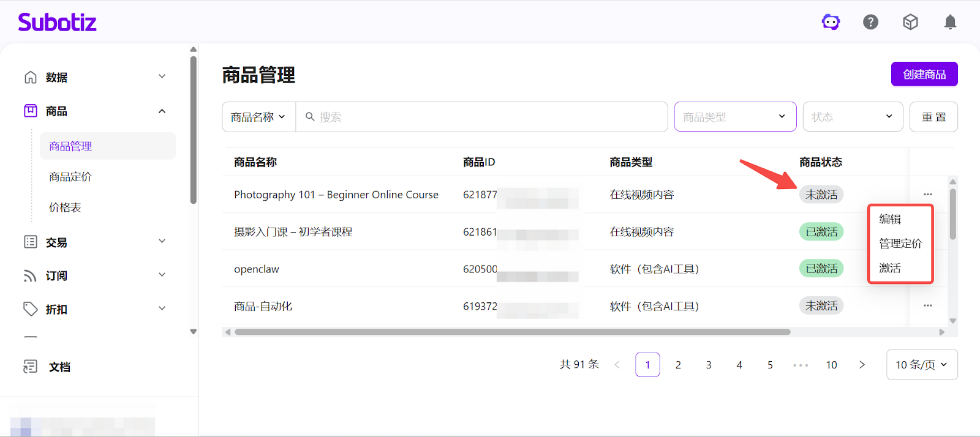Click the 创建商品 button
This screenshot has width=980, height=437.
click(924, 75)
